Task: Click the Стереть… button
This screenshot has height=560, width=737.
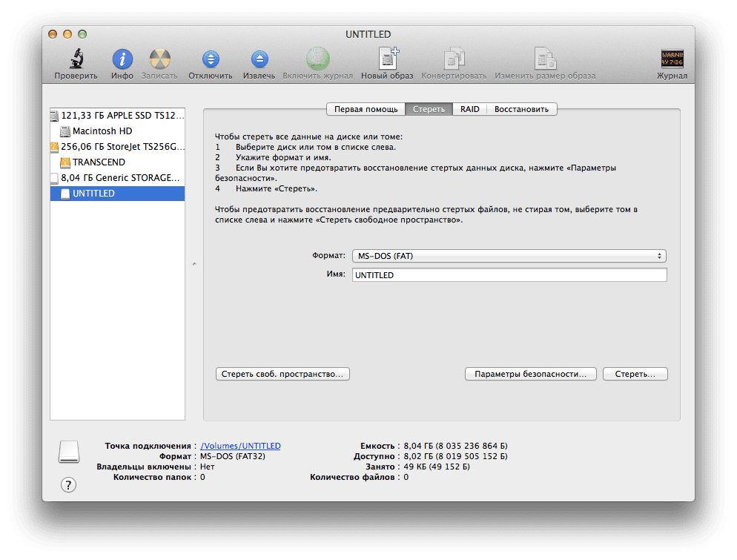Action: coord(635,375)
